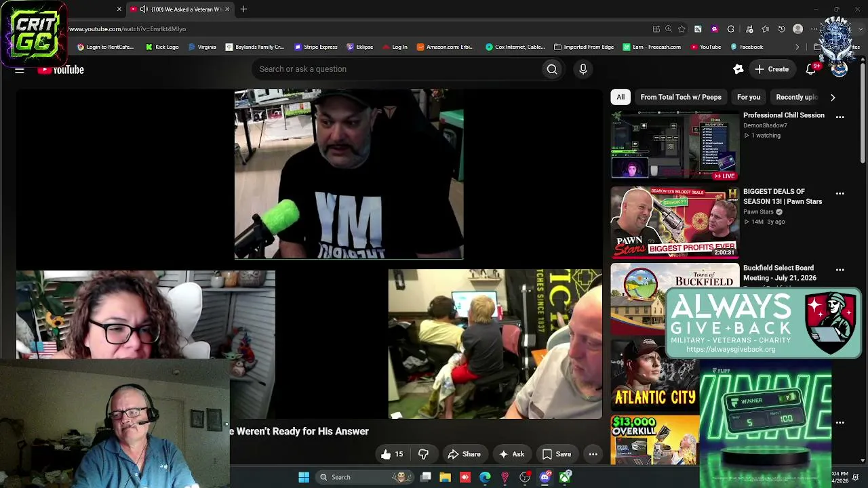Screen dimensions: 868x488
Task: Open the Amazon.com bookmark
Action: click(x=446, y=47)
